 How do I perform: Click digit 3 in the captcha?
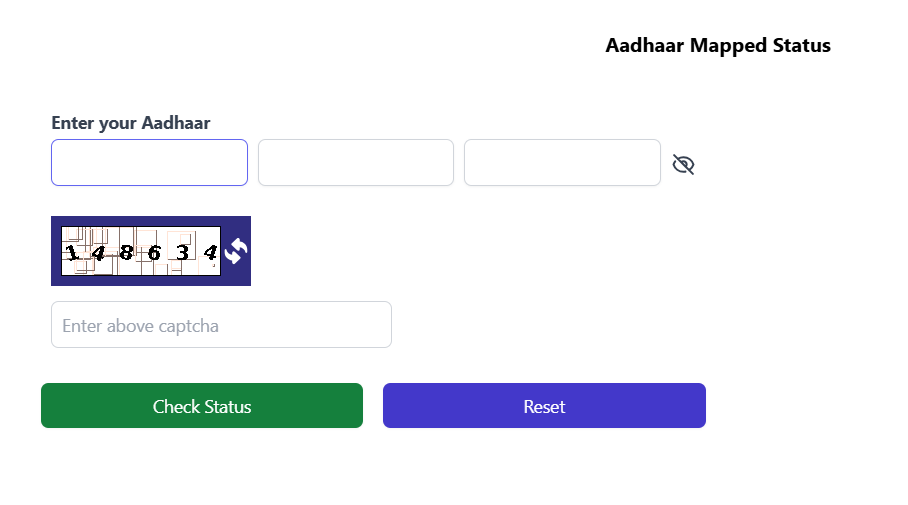(x=182, y=252)
